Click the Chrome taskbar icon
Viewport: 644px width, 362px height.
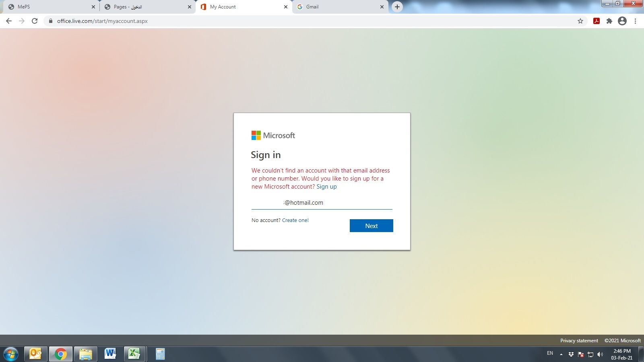(61, 354)
